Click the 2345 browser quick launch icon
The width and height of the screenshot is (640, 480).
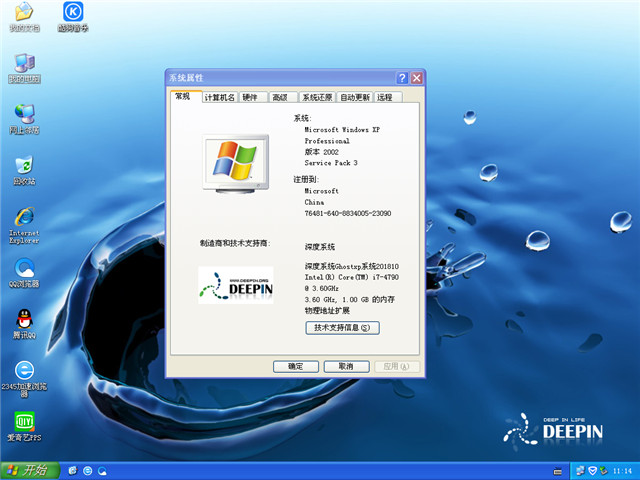pos(87,471)
